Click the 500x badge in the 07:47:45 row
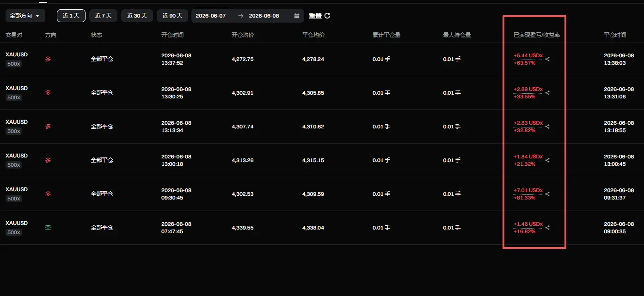This screenshot has width=644, height=296. coord(14,232)
